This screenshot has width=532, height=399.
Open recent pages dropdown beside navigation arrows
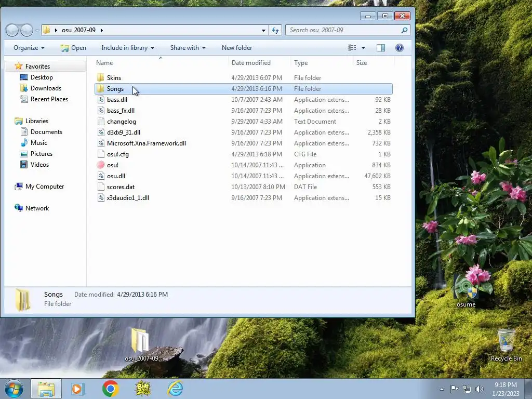point(37,31)
